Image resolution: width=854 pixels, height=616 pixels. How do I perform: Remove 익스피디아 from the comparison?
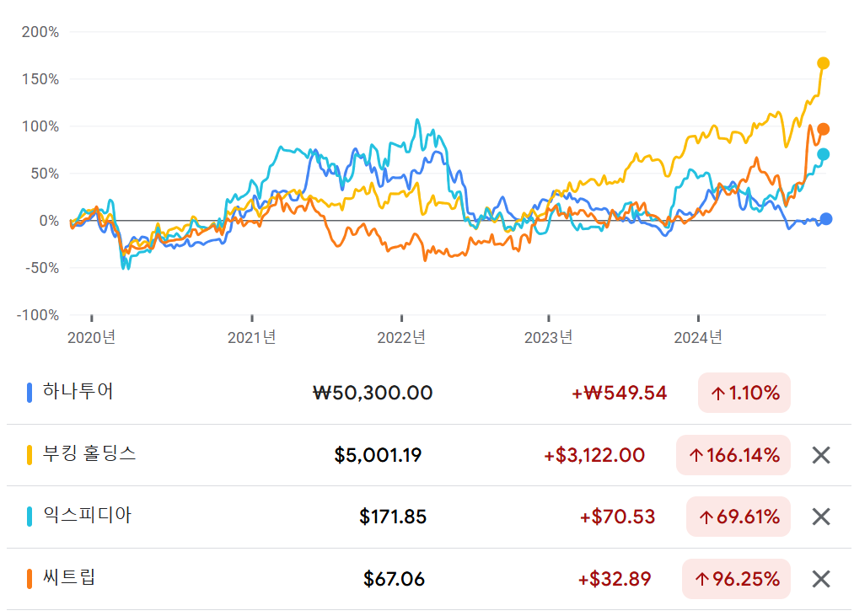click(x=821, y=517)
